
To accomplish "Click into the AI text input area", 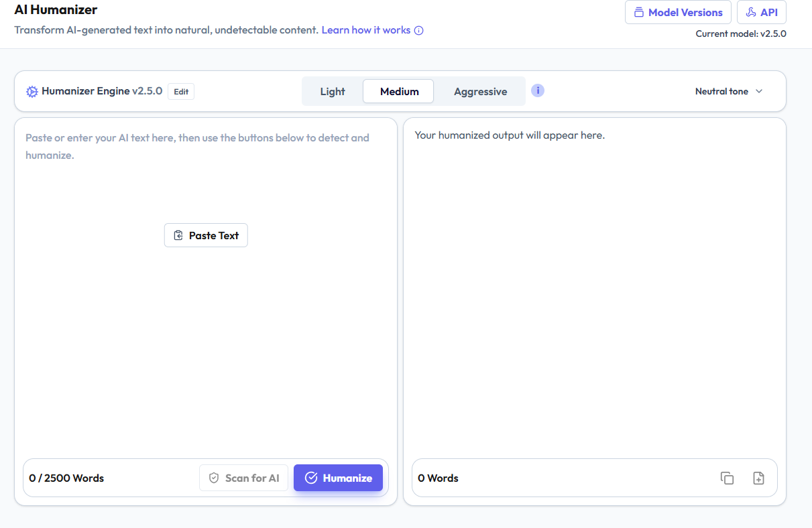I will click(x=206, y=288).
